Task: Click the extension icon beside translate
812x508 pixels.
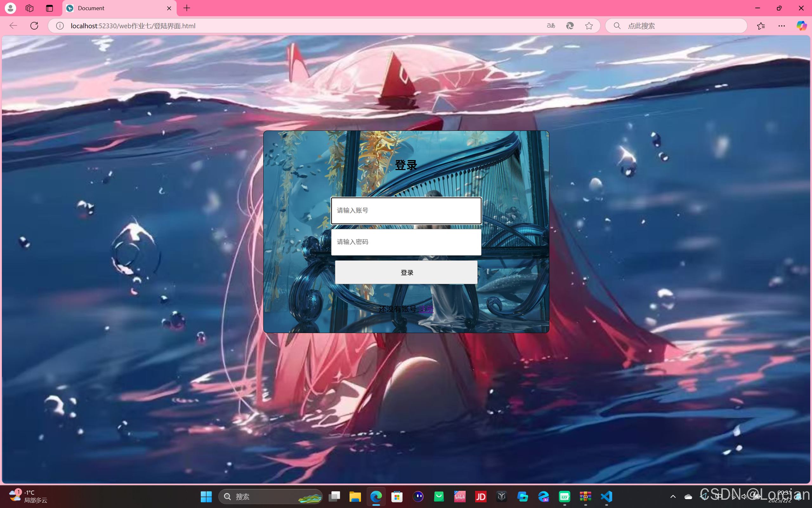Action: coord(570,25)
